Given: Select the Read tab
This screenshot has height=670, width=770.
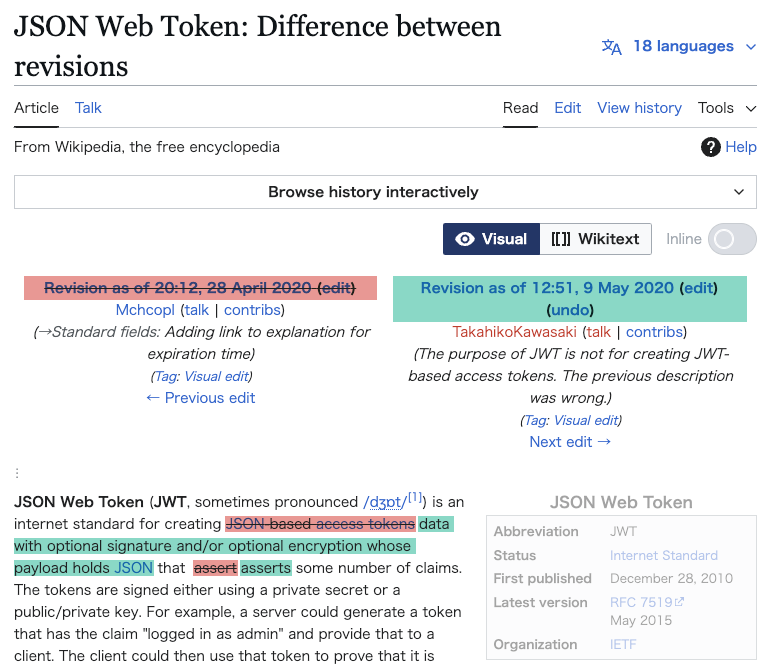Looking at the screenshot, I should coord(520,108).
